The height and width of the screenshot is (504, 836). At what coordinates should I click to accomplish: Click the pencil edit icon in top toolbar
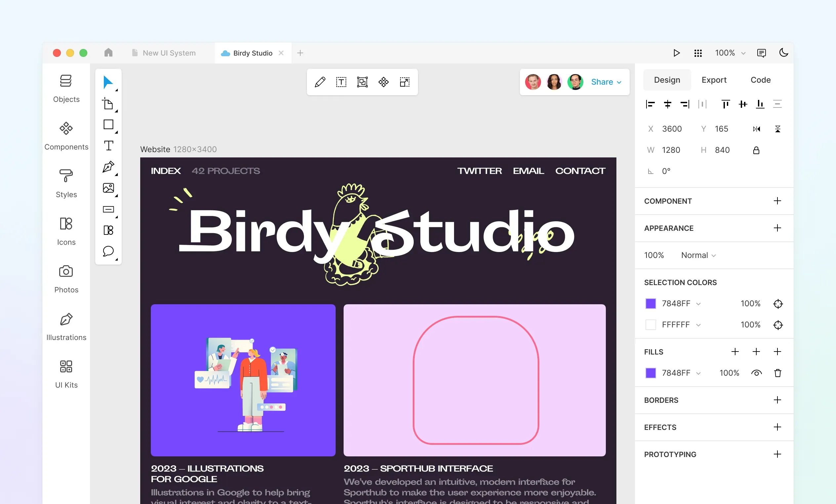coord(320,82)
